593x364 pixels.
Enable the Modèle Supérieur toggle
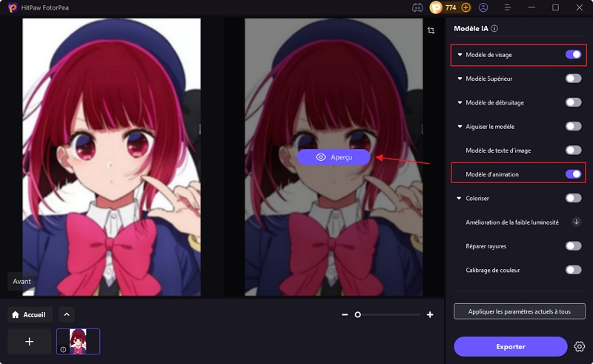tap(573, 79)
